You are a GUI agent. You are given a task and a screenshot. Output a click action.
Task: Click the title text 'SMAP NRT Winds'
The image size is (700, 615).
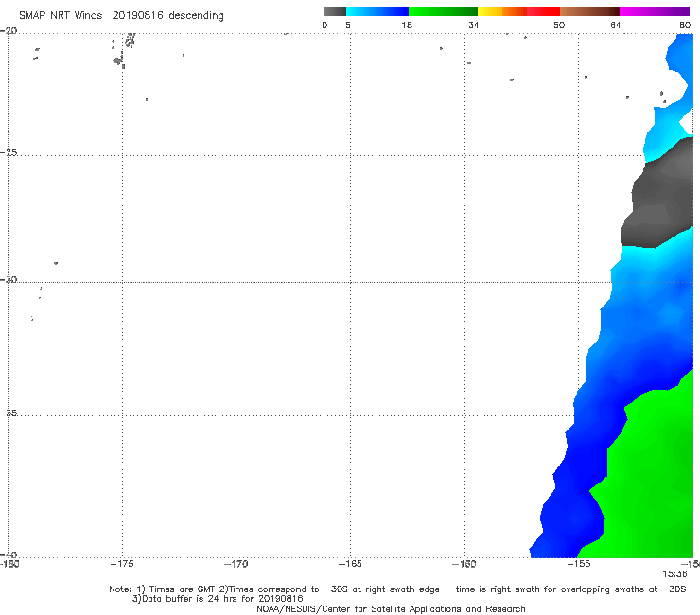[61, 15]
